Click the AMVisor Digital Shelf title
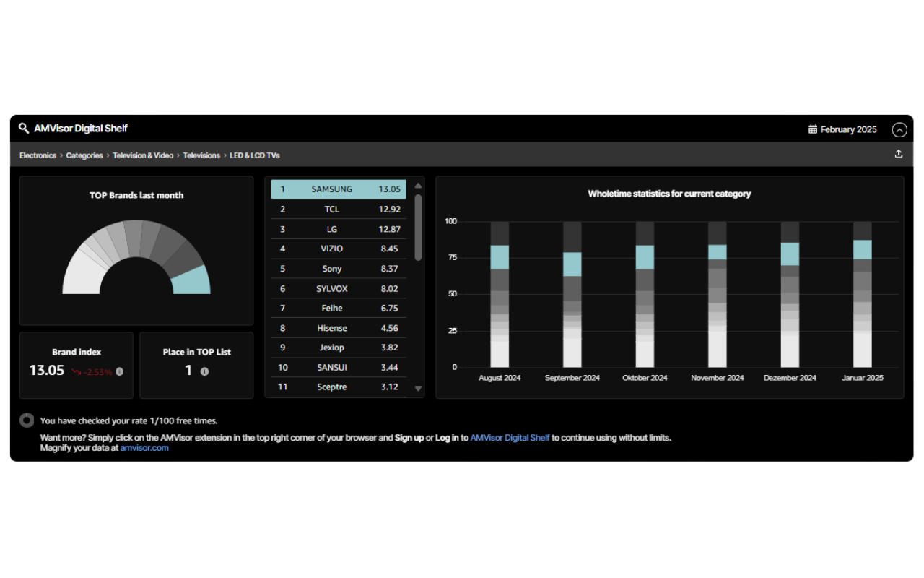This screenshot has height=578, width=924. tap(81, 129)
